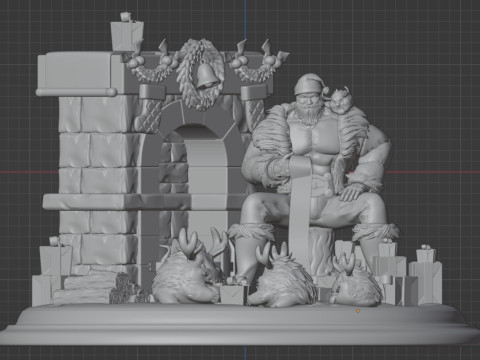Click the long scroll Santa holds
480x360 pixels.
(x=301, y=211)
